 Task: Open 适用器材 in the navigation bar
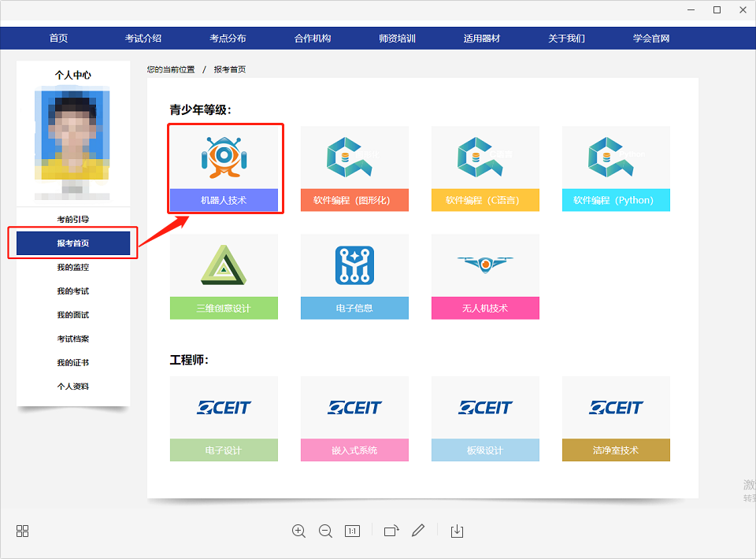point(482,38)
